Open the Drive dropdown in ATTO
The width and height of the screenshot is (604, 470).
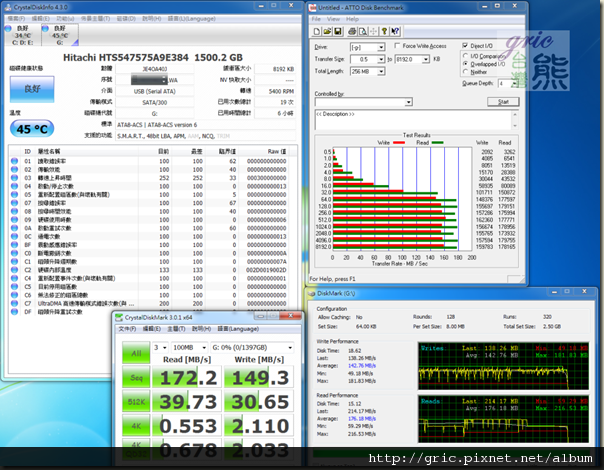[381, 47]
